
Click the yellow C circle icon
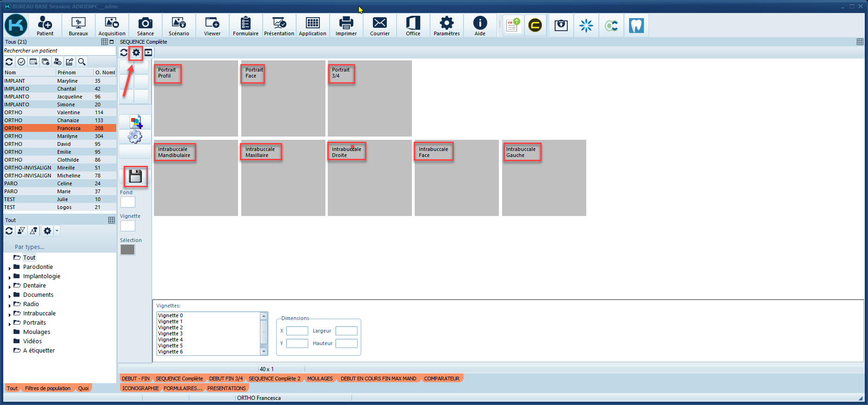(535, 25)
